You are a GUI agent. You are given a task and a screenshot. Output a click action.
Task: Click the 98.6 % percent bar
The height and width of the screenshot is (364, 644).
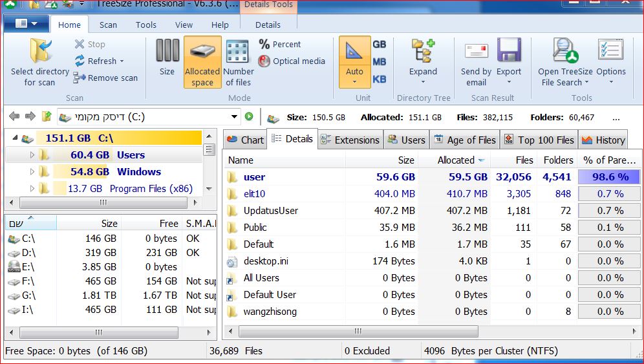pyautogui.click(x=609, y=177)
